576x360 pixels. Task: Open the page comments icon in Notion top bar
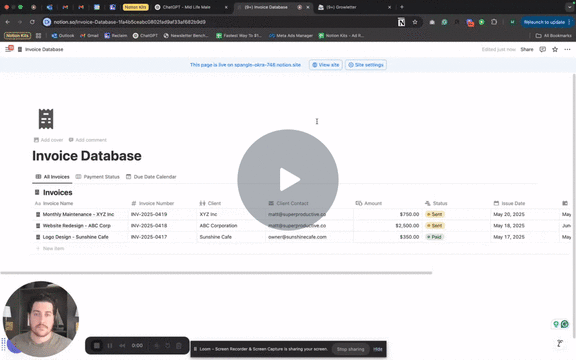pyautogui.click(x=542, y=49)
